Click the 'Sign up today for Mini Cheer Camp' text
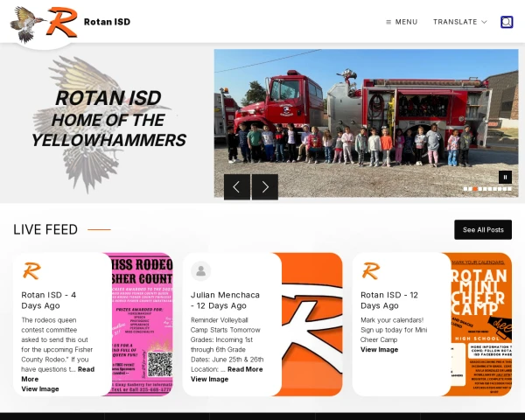525x420 pixels. coord(394,334)
